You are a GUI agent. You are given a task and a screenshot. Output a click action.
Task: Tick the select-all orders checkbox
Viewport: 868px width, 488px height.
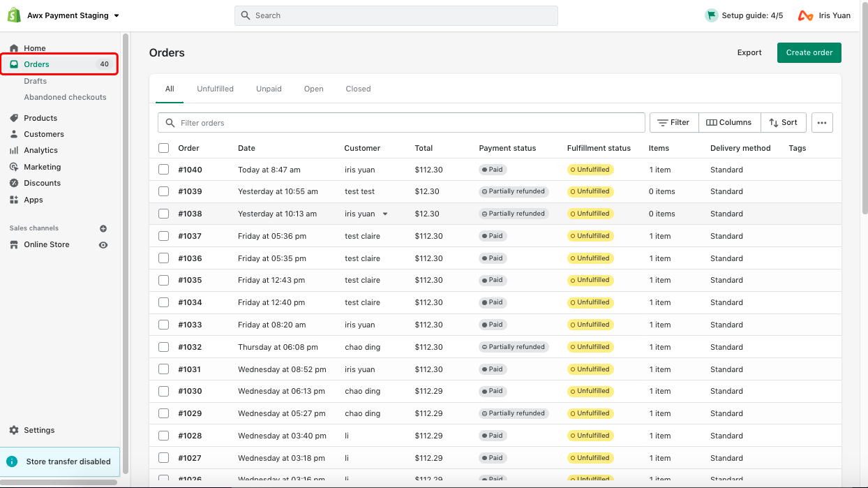[x=163, y=148]
